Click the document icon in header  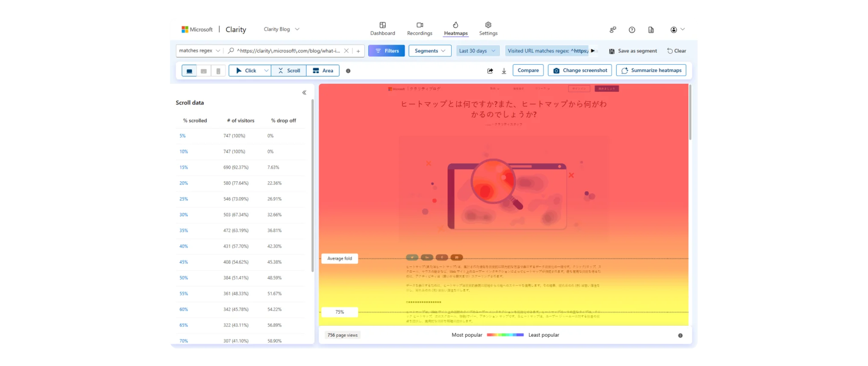651,30
